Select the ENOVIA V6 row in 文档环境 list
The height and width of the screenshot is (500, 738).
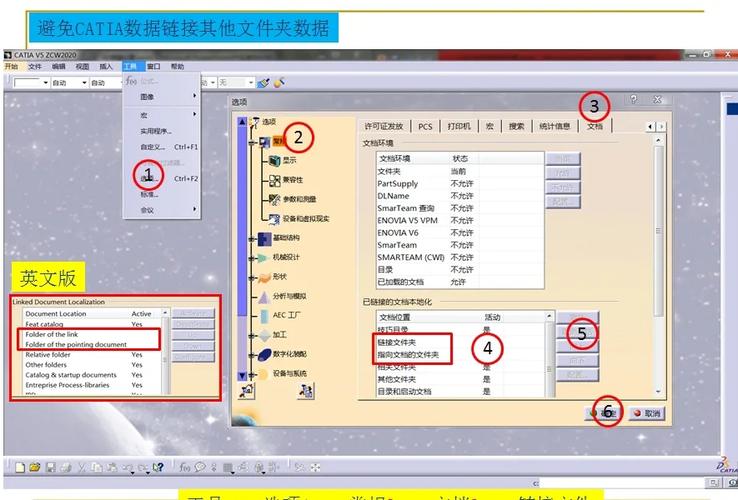(x=460, y=233)
